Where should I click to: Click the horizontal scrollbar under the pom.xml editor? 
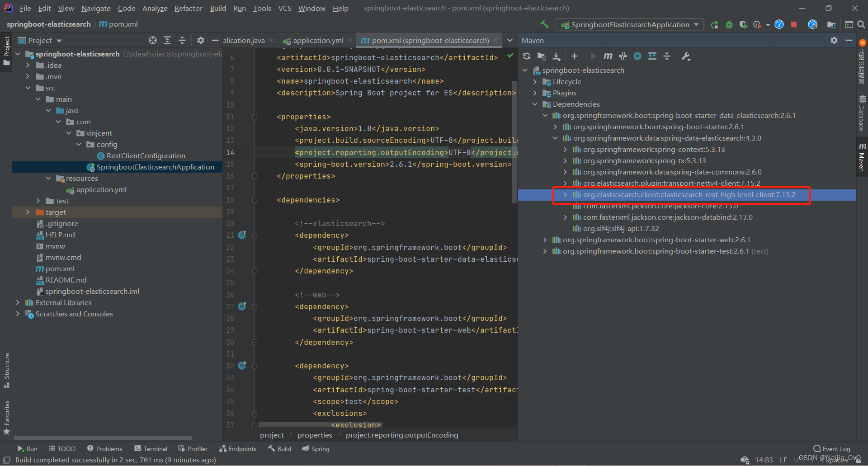click(320, 424)
